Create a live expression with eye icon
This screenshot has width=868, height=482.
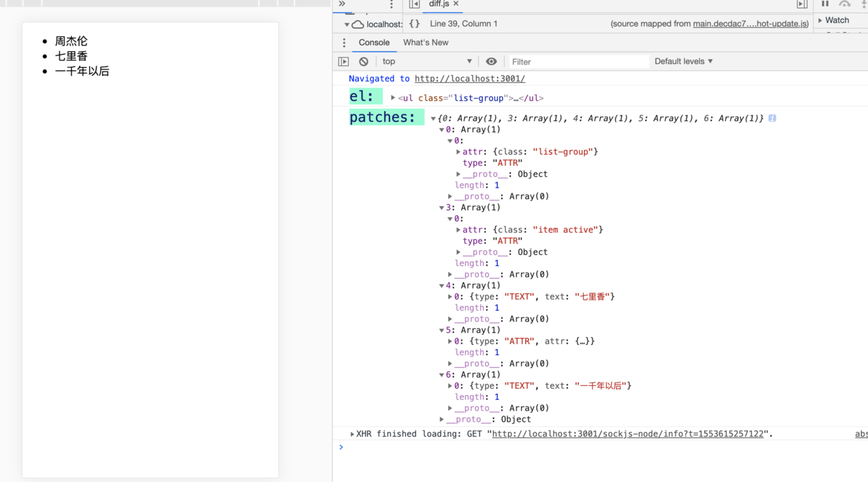pyautogui.click(x=491, y=62)
